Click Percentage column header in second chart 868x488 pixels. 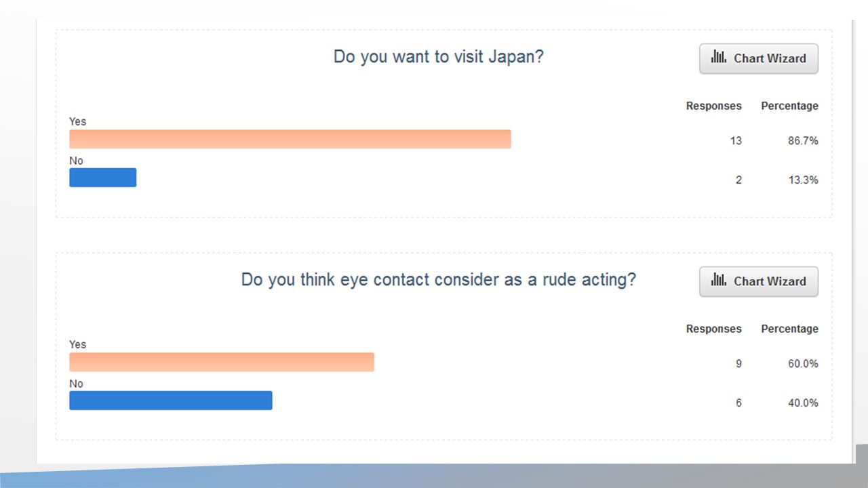point(789,329)
